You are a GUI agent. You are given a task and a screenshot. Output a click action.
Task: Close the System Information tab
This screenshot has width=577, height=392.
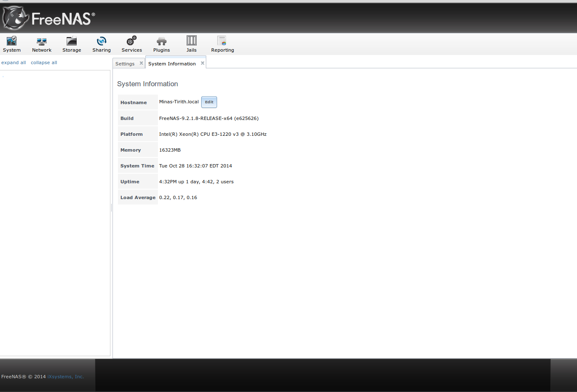[x=202, y=63]
